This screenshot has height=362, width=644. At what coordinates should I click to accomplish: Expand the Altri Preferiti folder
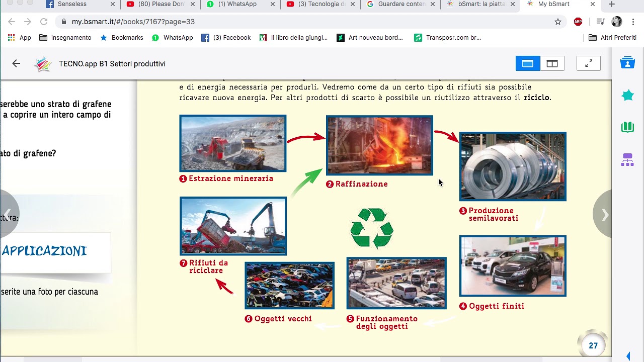[612, 38]
